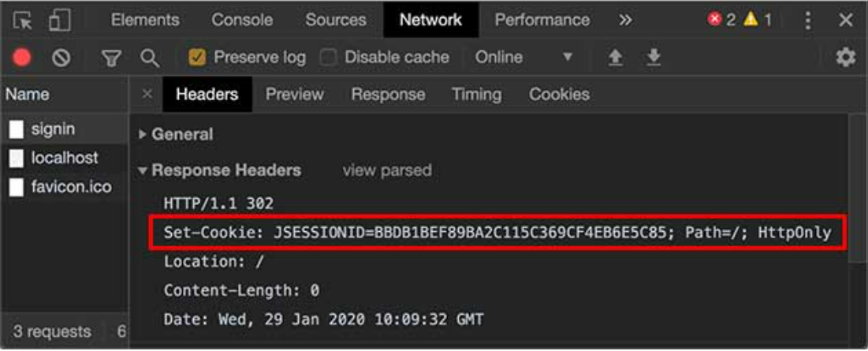The image size is (868, 351).
Task: Click the export HAR download arrow icon
Action: click(x=654, y=58)
